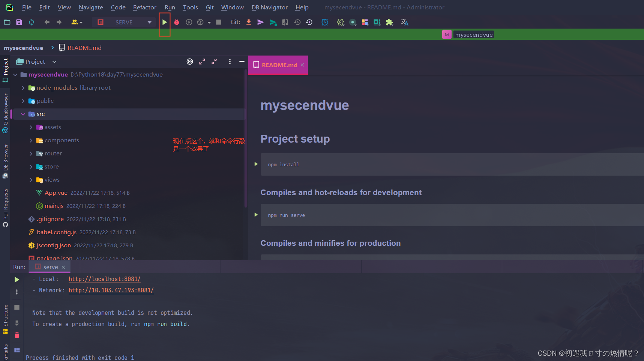Update project with Git download arrow
The height and width of the screenshot is (361, 644).
click(x=249, y=23)
